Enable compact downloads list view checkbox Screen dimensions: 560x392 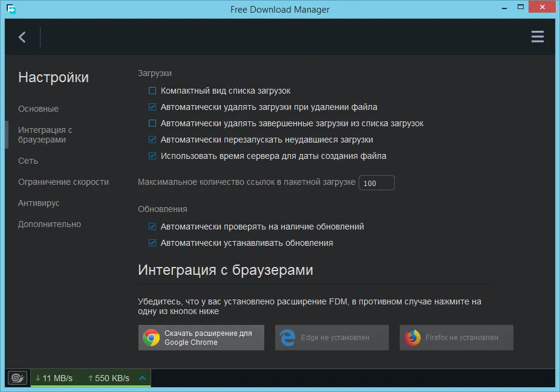[152, 91]
